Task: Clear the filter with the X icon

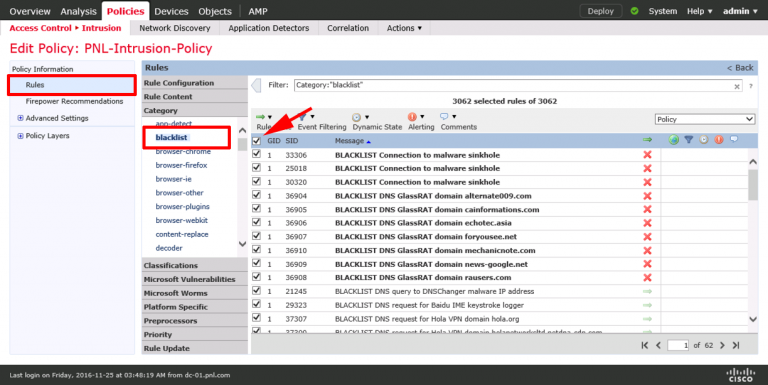Action: (737, 86)
